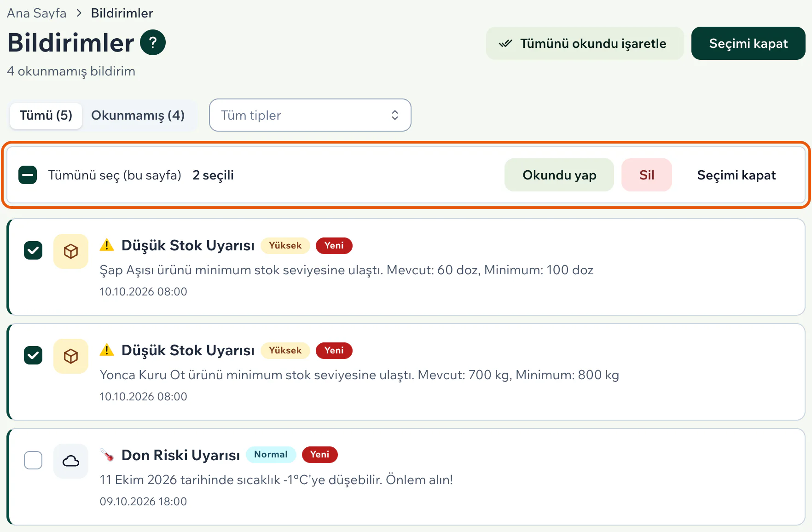Click Yüksek badge on Şap Aşısı notification
The height and width of the screenshot is (532, 812).
[x=285, y=245]
